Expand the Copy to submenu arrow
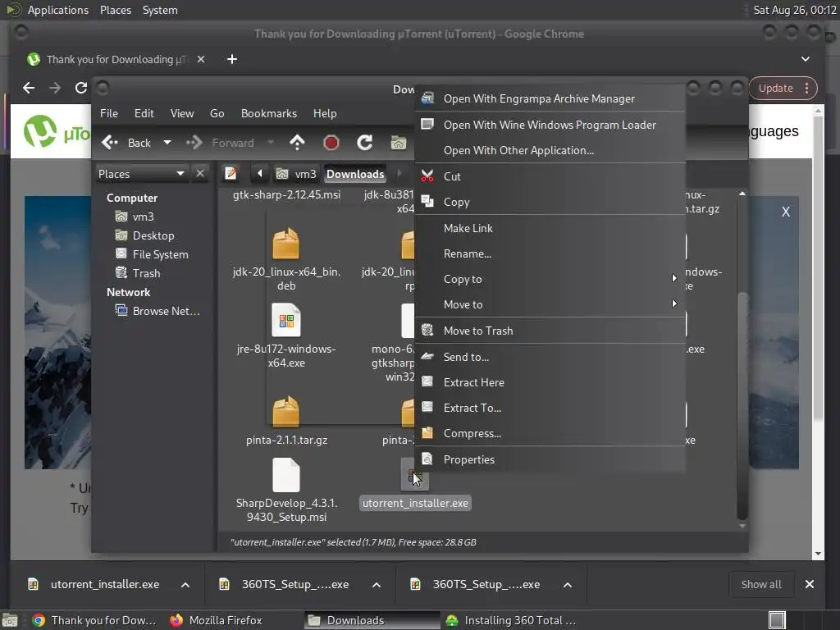The height and width of the screenshot is (630, 840). (674, 278)
